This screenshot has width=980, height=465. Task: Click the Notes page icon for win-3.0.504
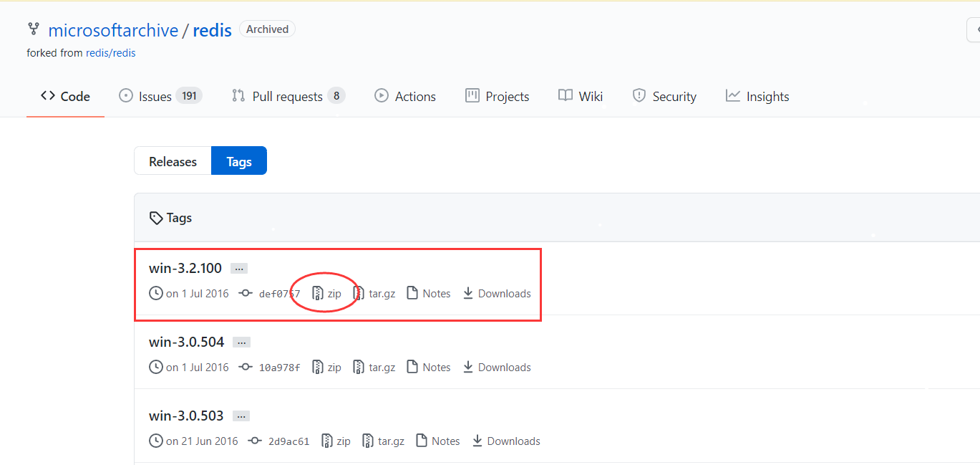coord(412,367)
